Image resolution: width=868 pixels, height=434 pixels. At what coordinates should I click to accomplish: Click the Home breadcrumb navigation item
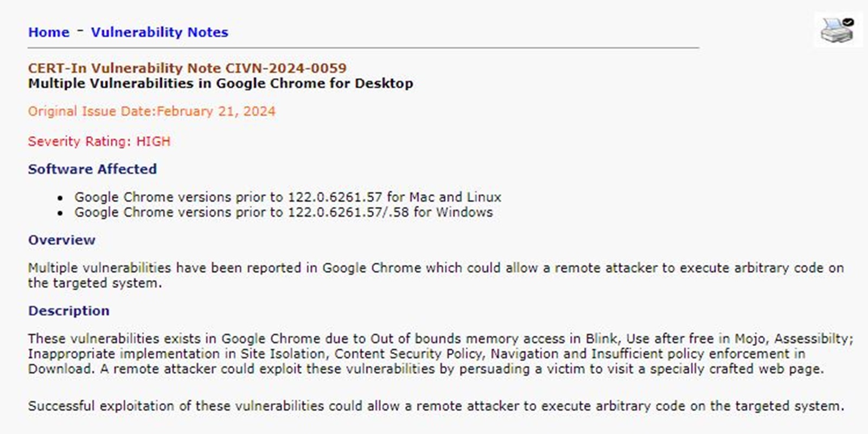point(49,32)
